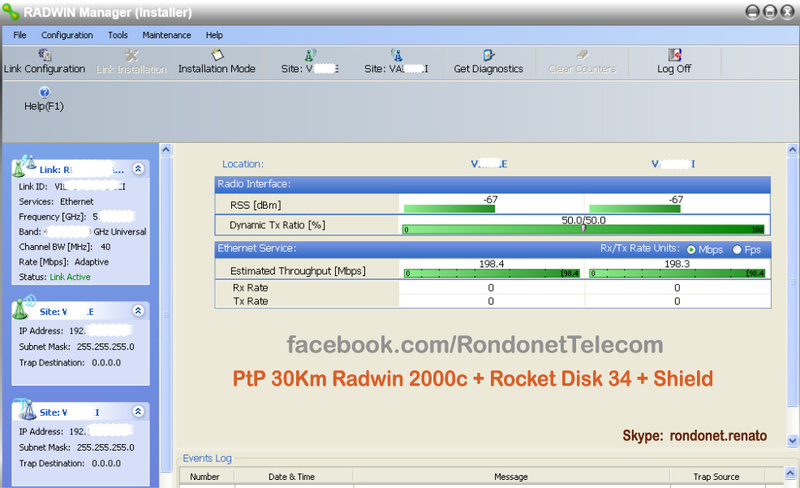Click the Rx Rate row label
Screen dimensions: 800x488
pos(251,288)
